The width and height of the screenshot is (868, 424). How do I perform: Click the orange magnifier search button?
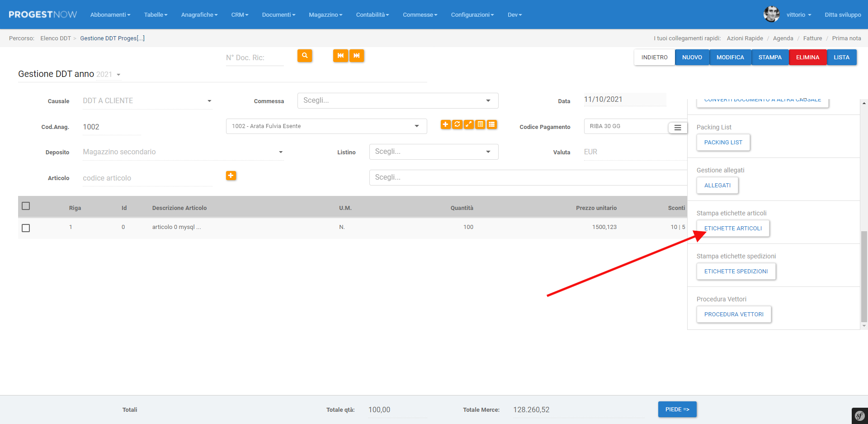(305, 56)
